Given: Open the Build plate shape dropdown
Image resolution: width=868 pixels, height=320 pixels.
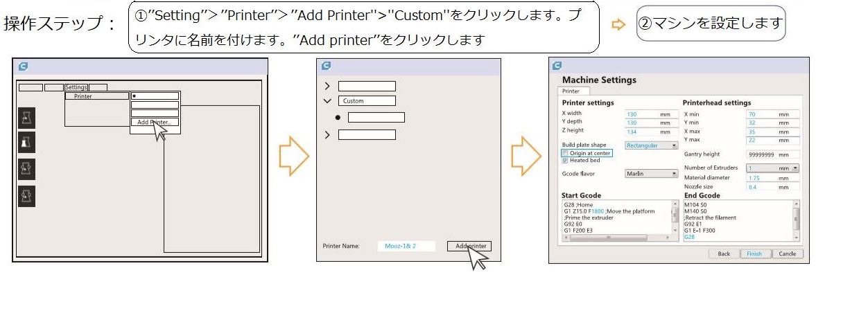Looking at the screenshot, I should [x=651, y=145].
